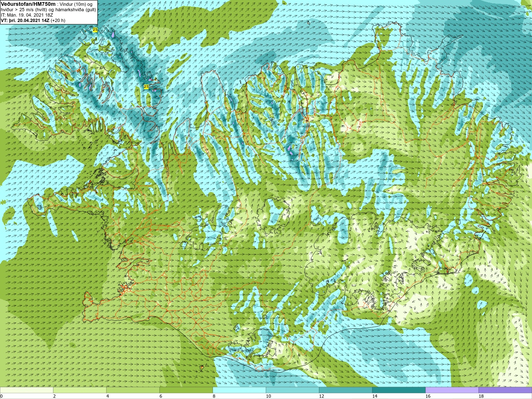Click the scale label '6'
Image resolution: width=532 pixels, height=399 pixels.
point(161,396)
